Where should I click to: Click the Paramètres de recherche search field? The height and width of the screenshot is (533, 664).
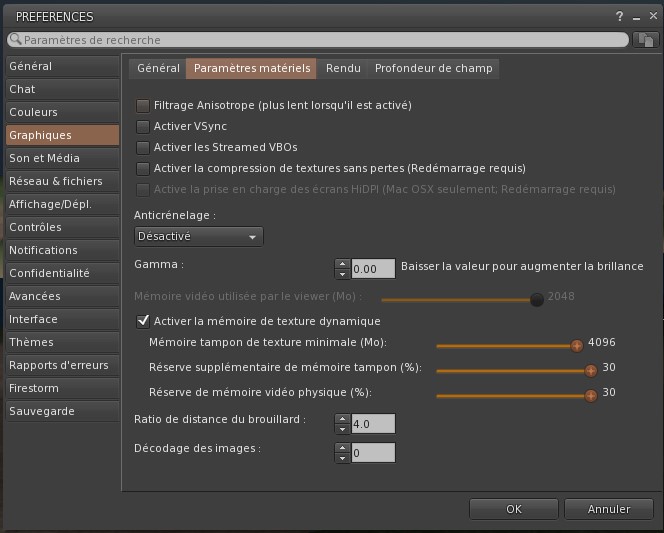pyautogui.click(x=318, y=40)
